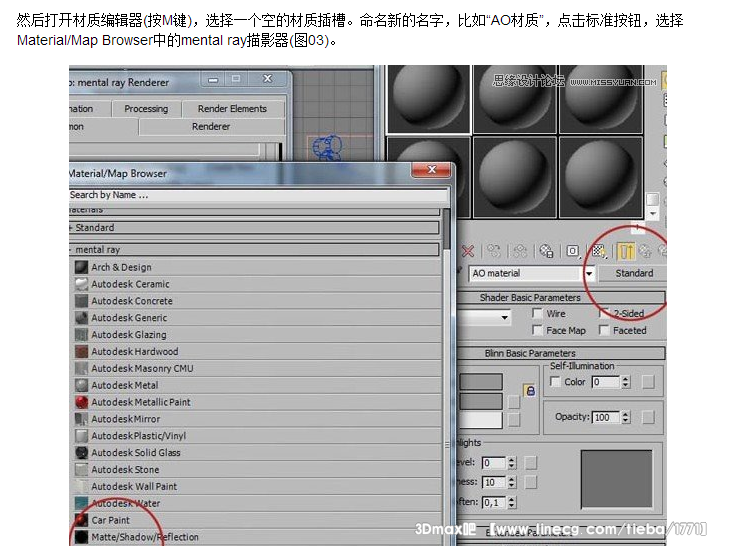Image resolution: width=736 pixels, height=546 pixels.
Task: Switch to the Renderer tab
Action: (x=211, y=127)
